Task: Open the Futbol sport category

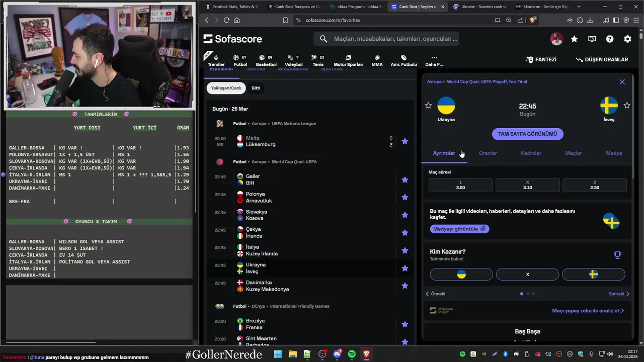Action: click(240, 60)
